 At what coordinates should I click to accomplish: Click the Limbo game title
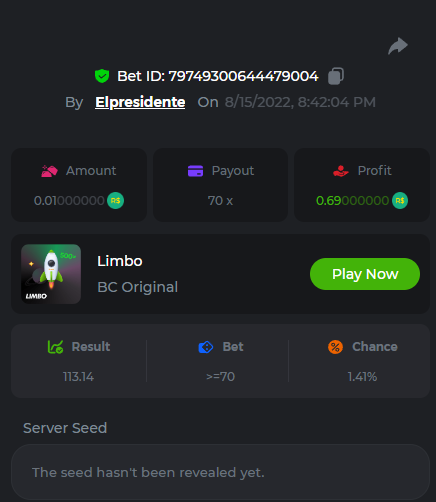pyautogui.click(x=120, y=261)
